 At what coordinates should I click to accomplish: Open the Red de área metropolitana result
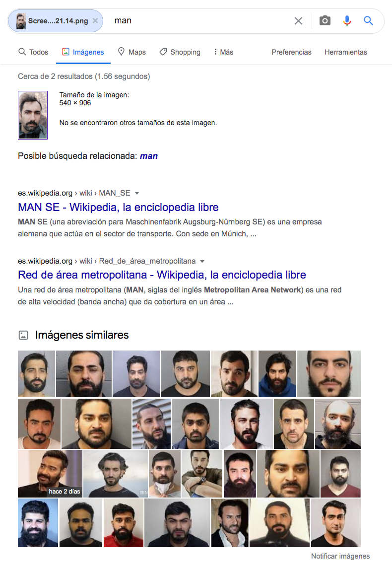(x=162, y=275)
